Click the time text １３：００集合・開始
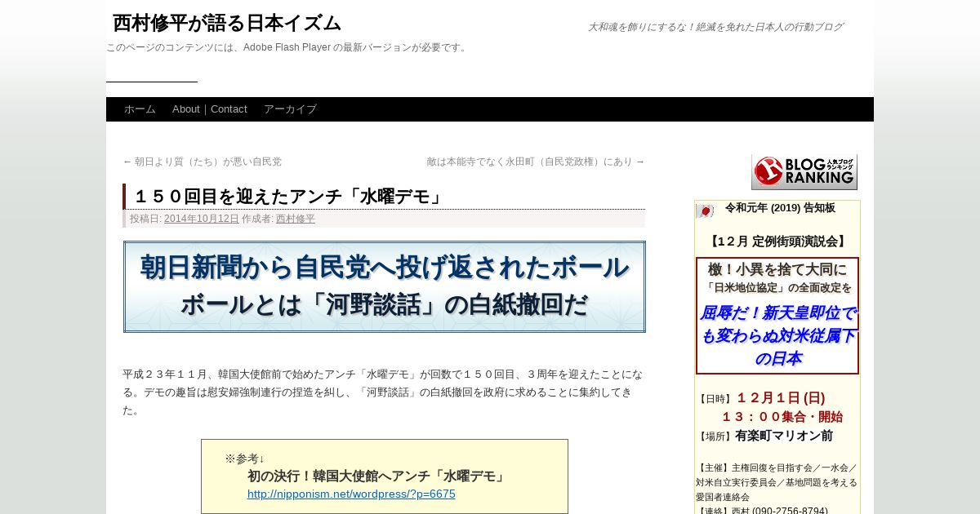Image resolution: width=980 pixels, height=514 pixels. click(x=781, y=417)
